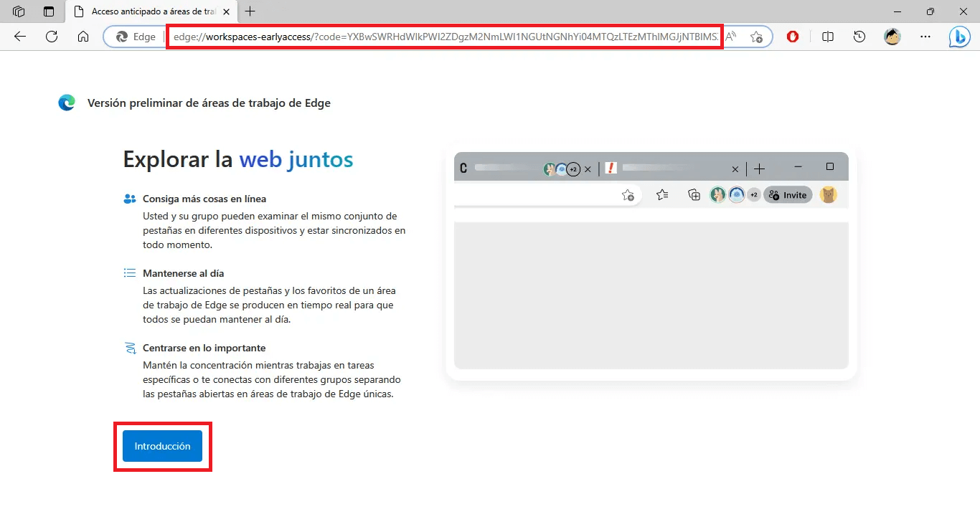Minimize the Edge window

[897, 11]
